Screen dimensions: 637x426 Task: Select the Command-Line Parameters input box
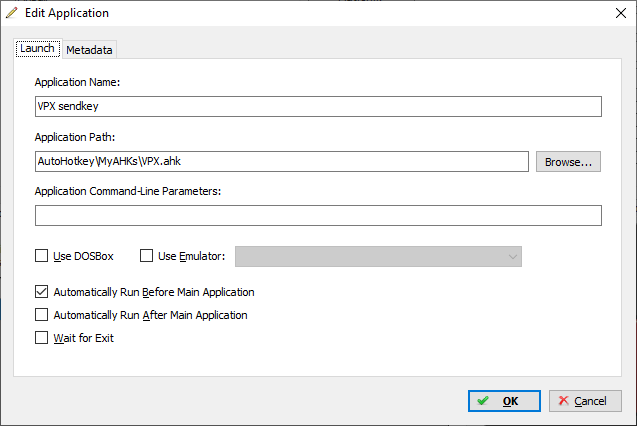pyautogui.click(x=318, y=215)
